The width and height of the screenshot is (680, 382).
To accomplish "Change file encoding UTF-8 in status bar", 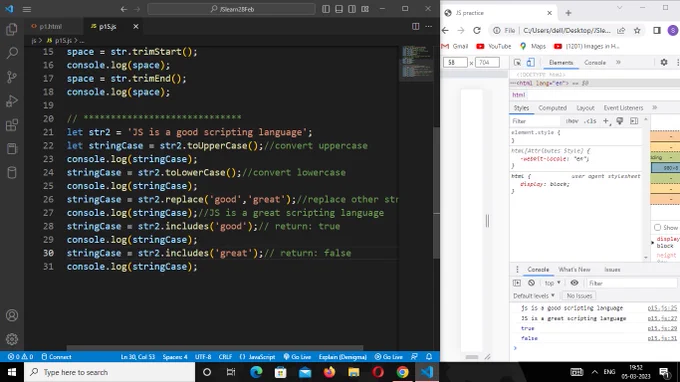I will coord(203,357).
